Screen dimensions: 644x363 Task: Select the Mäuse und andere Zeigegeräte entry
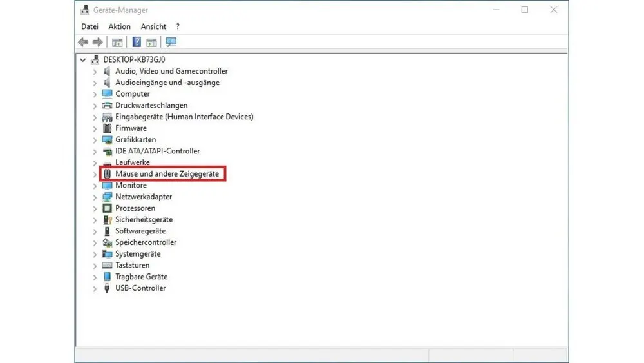click(x=167, y=174)
